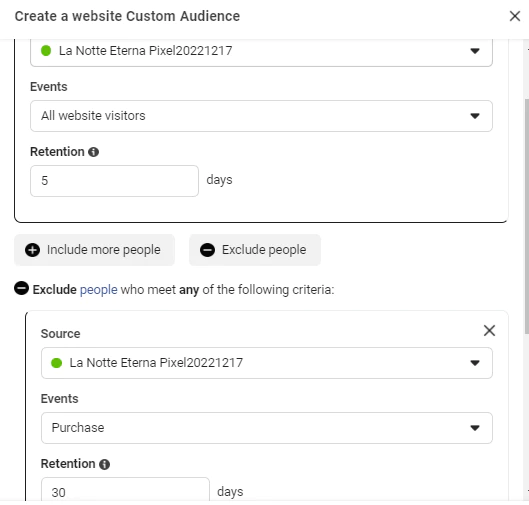
Task: Click the 30 days retention input field
Action: 125,490
